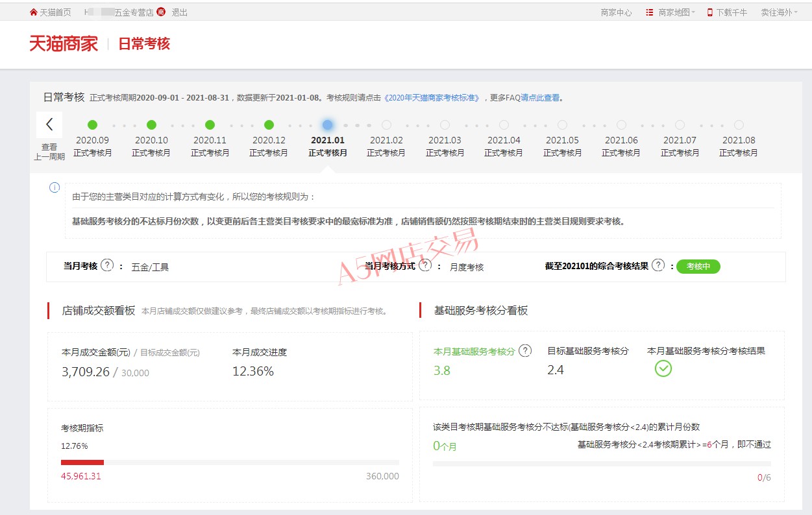The image size is (812, 515).
Task: Click 查看上一周期 label
Action: pos(49,152)
